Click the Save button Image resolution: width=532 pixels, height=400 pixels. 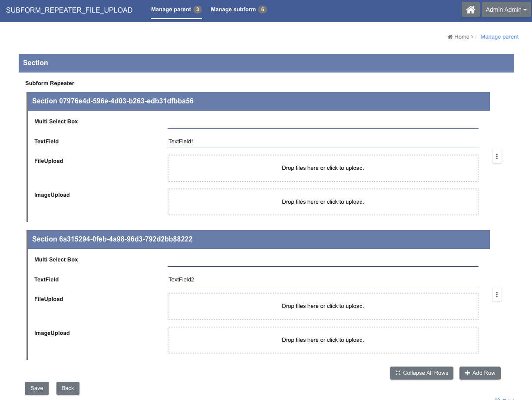(x=37, y=388)
